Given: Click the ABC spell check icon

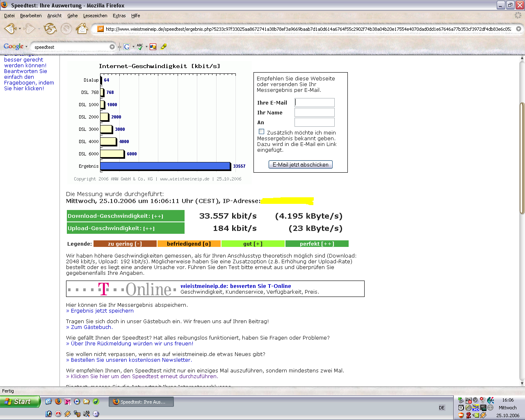Looking at the screenshot, I should click(x=140, y=47).
